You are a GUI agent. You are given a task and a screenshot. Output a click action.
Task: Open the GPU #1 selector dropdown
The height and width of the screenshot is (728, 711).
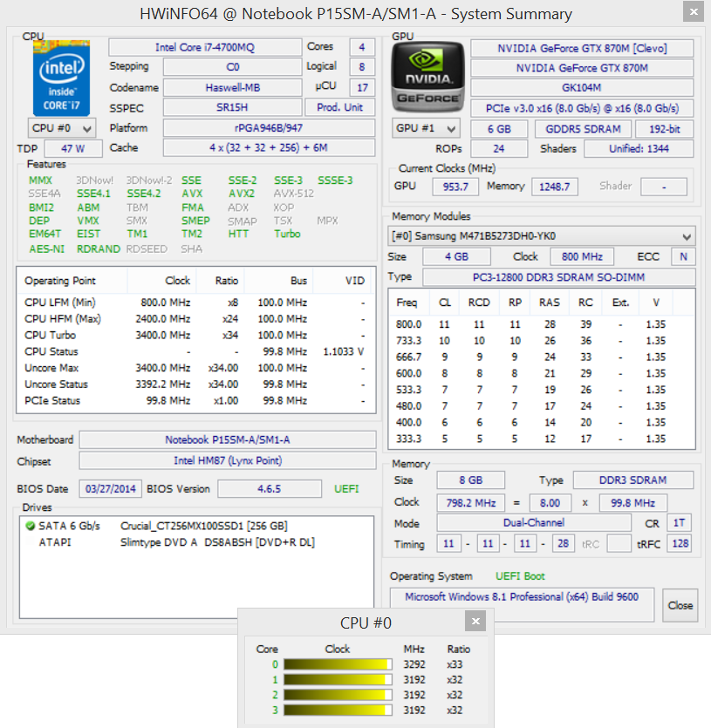(426, 129)
